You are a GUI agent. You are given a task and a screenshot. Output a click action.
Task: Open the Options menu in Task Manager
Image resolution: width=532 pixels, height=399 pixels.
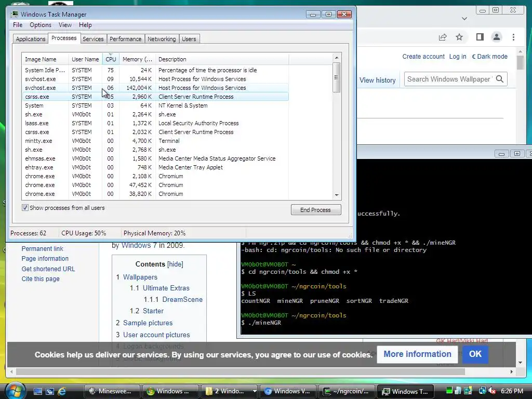pyautogui.click(x=41, y=25)
